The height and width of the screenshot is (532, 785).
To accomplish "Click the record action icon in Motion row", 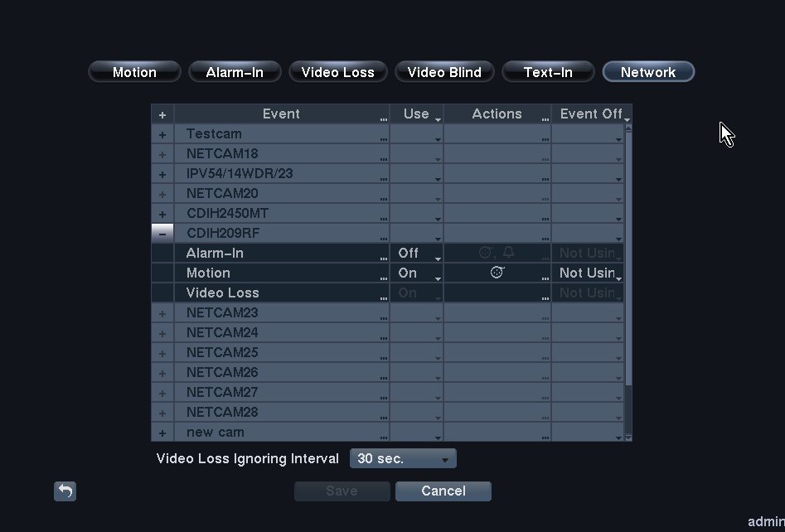I will click(497, 273).
